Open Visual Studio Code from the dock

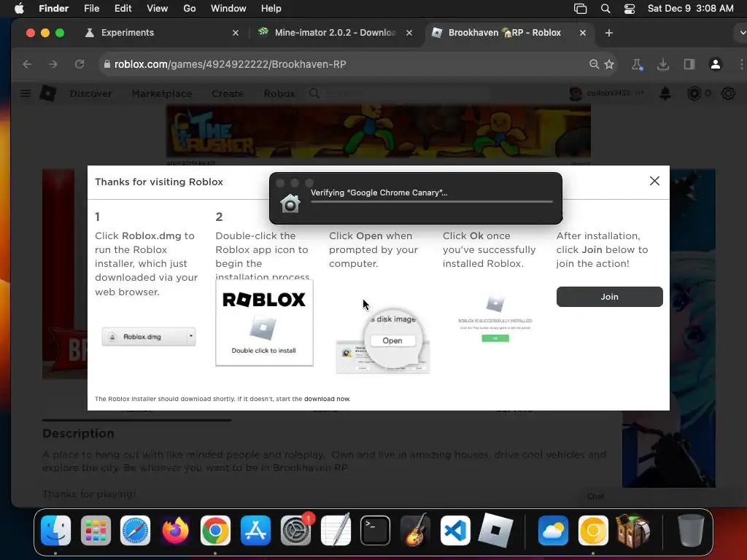pos(455,530)
